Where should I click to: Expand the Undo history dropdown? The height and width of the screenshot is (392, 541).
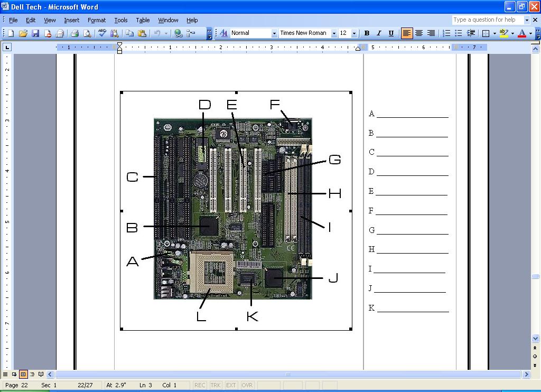166,33
